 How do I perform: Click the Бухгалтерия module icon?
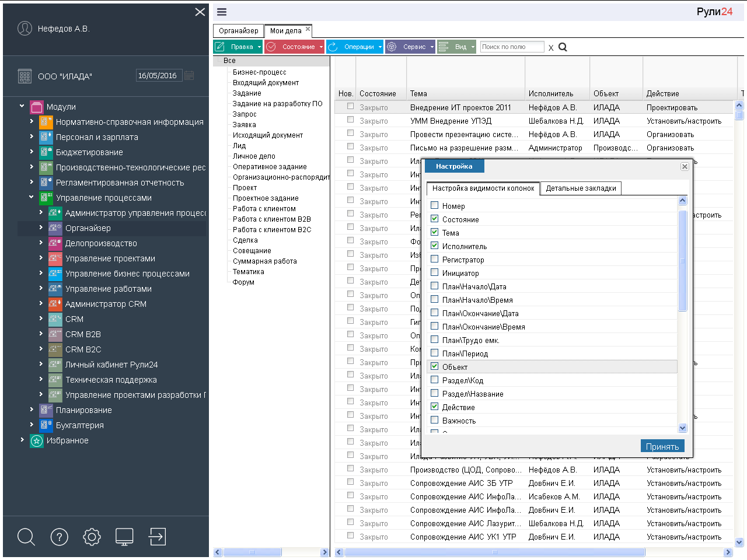[x=46, y=425]
